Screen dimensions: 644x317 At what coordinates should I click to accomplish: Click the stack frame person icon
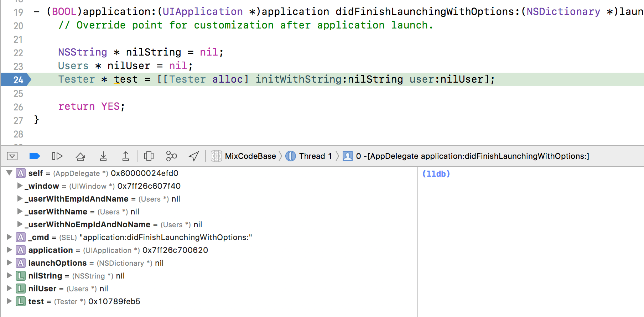tap(348, 156)
